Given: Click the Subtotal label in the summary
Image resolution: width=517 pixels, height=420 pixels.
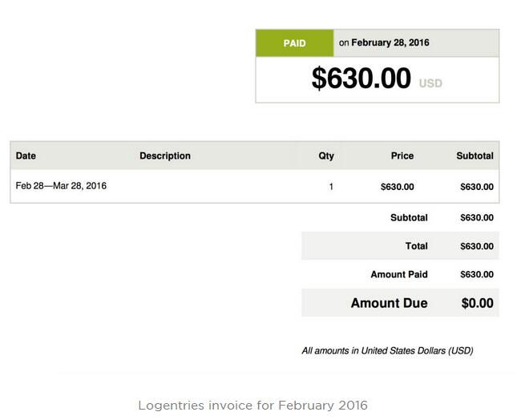Looking at the screenshot, I should (x=409, y=217).
